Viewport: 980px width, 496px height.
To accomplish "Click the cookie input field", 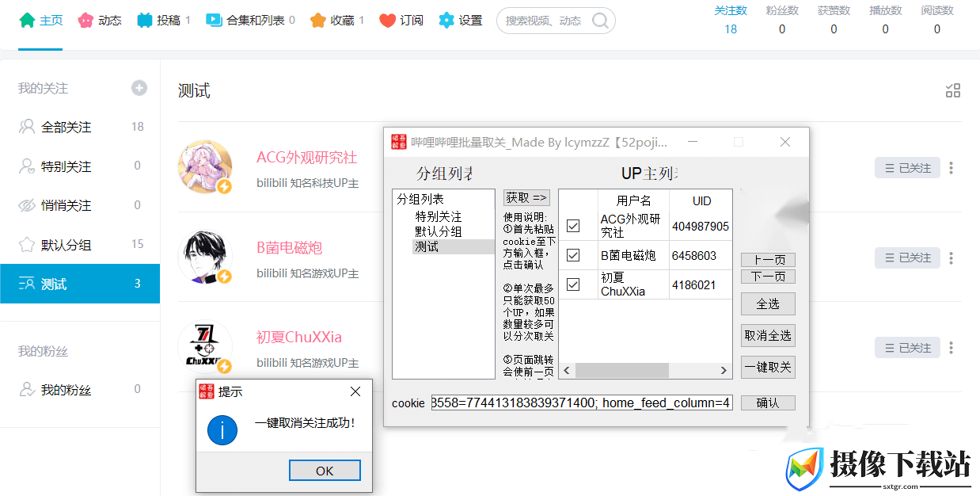I will coord(582,403).
